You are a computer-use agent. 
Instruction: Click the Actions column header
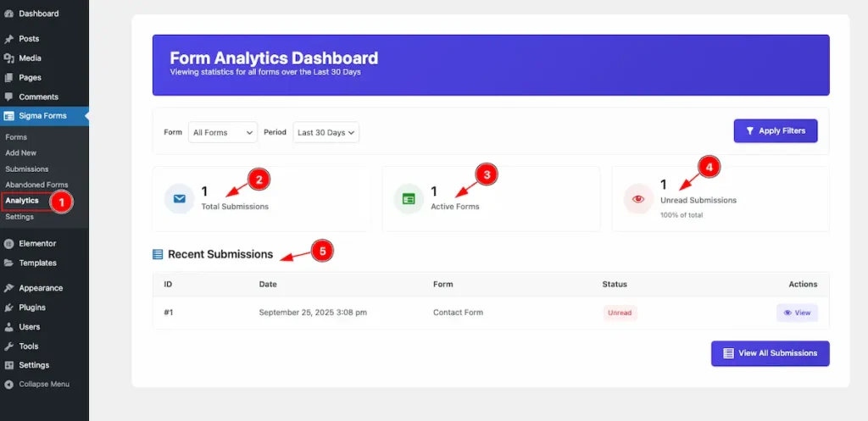pos(803,285)
